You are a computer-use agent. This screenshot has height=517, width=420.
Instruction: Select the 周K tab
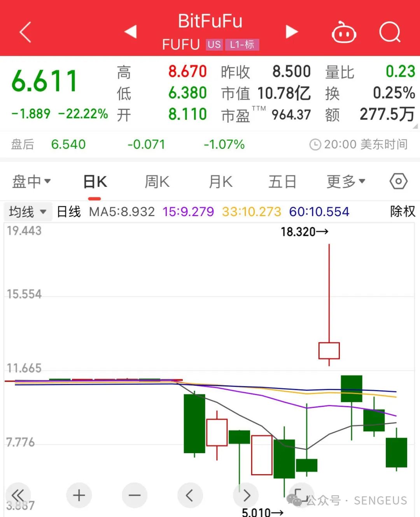point(157,182)
